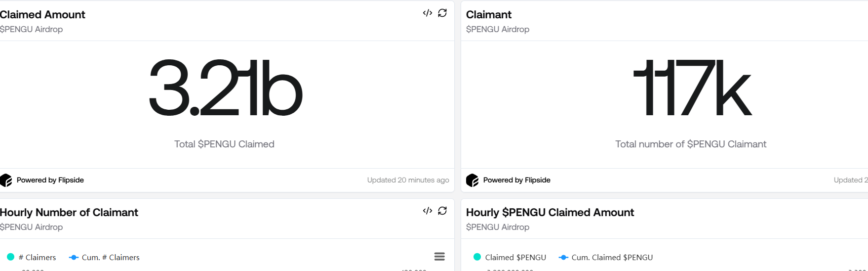
Task: Click the "Claimant" card title
Action: (489, 15)
